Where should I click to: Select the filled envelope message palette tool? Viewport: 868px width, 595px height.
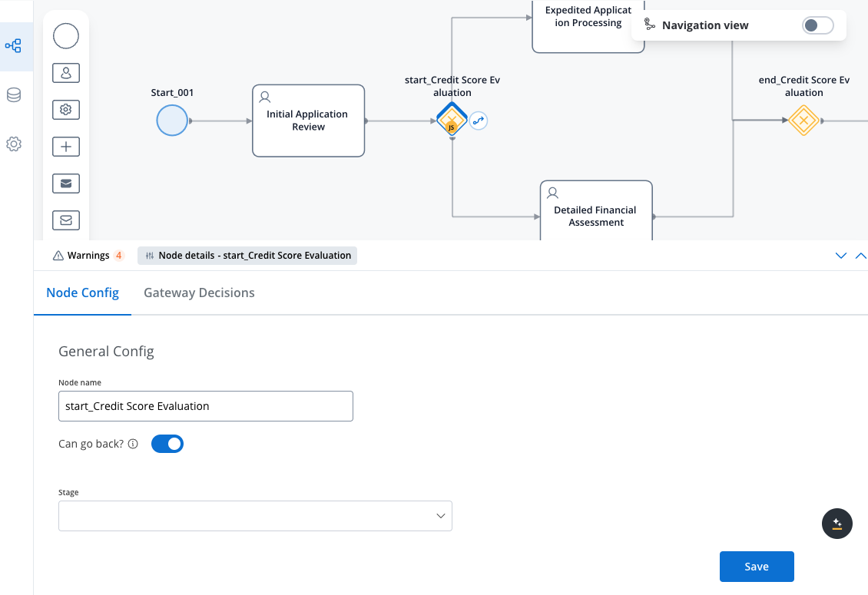pos(66,183)
